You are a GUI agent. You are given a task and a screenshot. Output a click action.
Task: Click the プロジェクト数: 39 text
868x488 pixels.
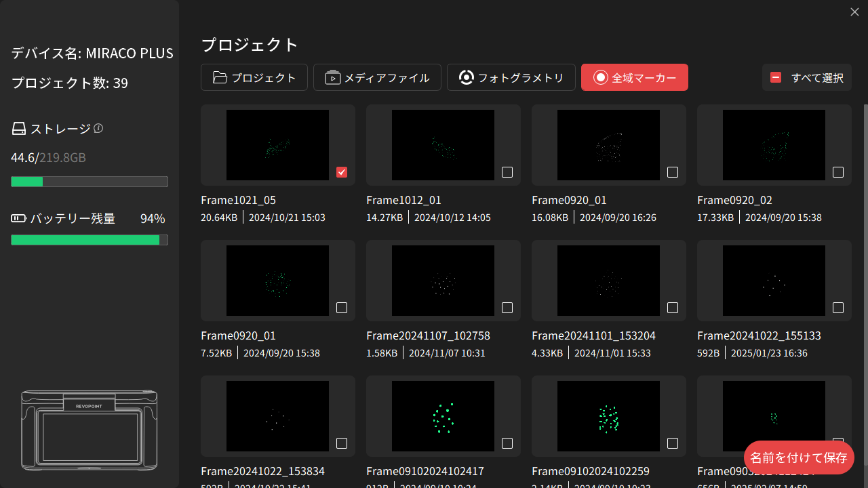click(70, 83)
